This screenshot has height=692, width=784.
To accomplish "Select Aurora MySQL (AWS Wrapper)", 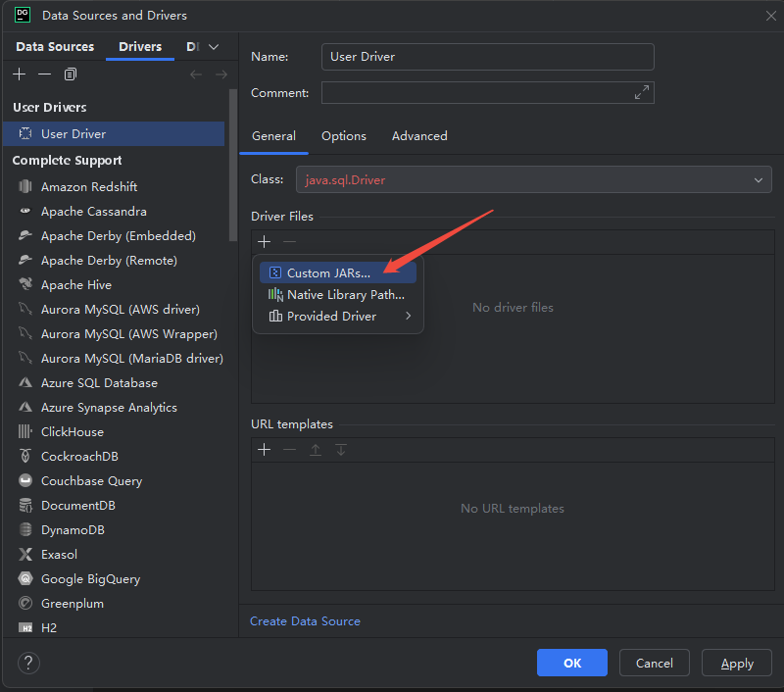I will (x=114, y=334).
